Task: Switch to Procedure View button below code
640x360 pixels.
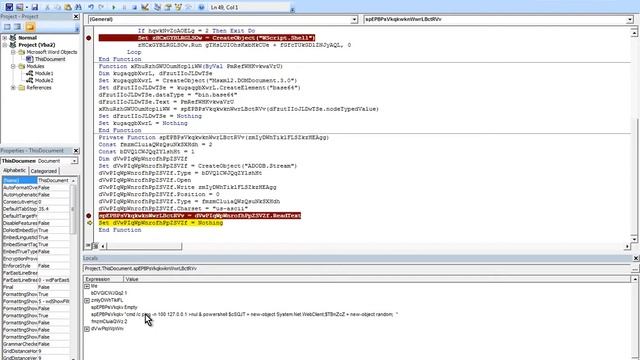Action: 88,246
